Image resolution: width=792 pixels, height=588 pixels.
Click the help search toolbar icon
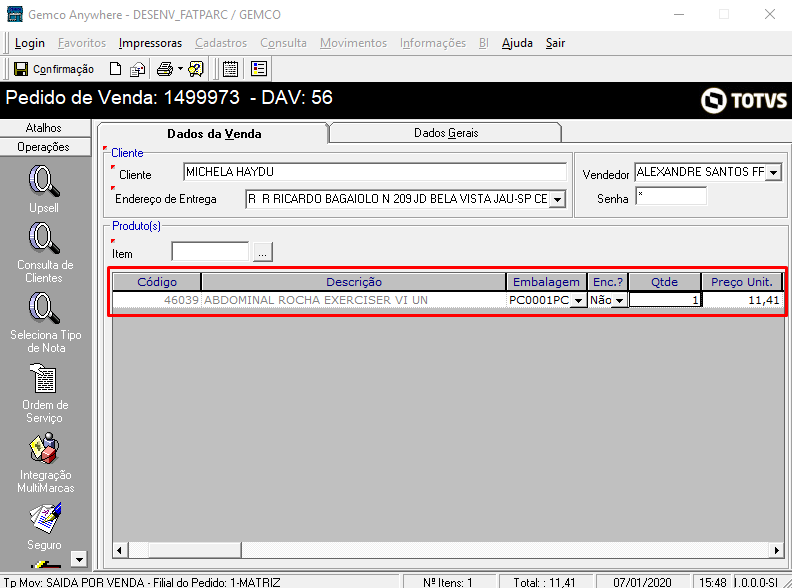196,69
